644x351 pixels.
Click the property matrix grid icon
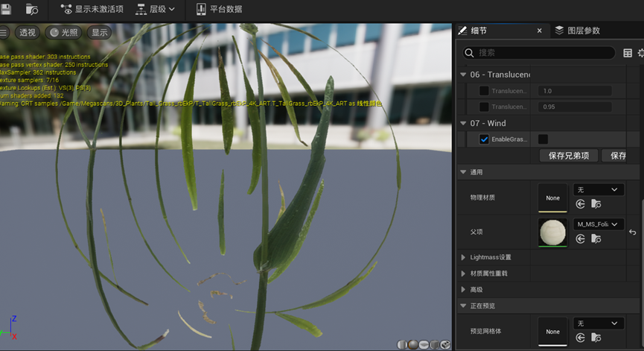pyautogui.click(x=627, y=53)
